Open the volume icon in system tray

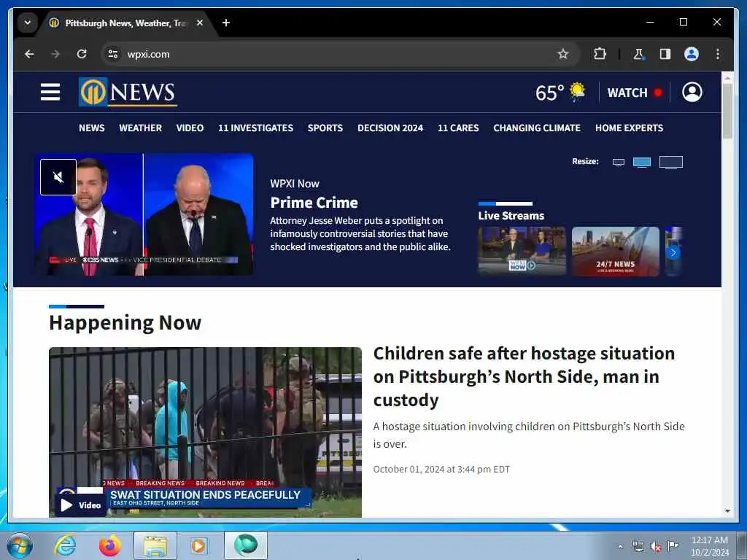tap(656, 547)
